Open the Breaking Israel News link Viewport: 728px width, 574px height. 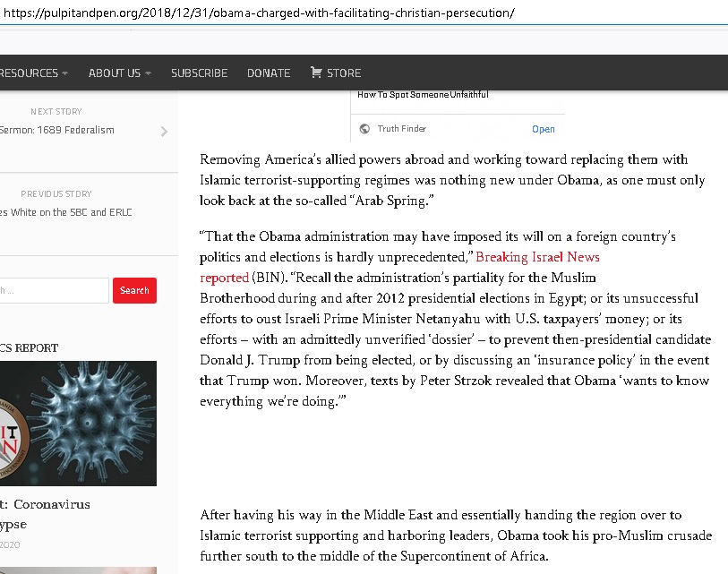537,257
